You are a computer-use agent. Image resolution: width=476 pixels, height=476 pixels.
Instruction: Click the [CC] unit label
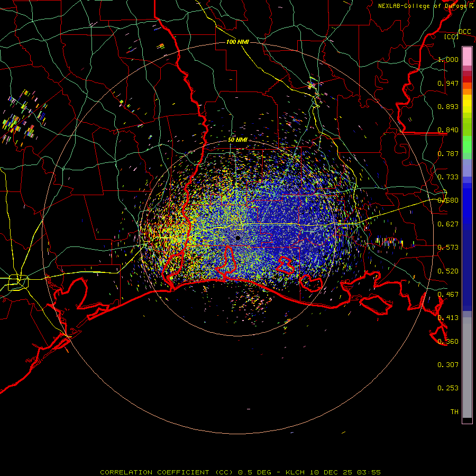[451, 36]
